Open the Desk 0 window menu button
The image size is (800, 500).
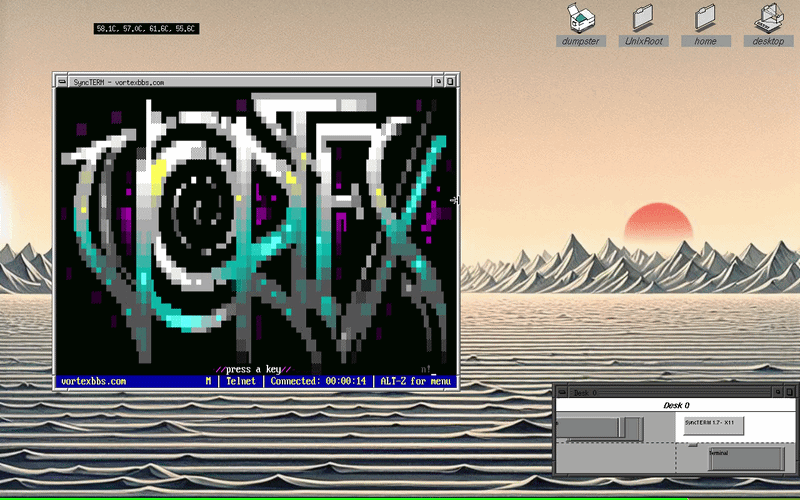562,392
